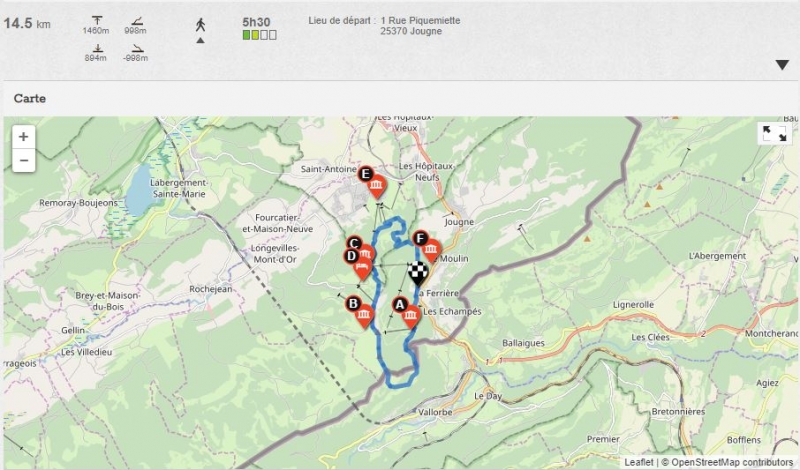Click the difficulty level color squares
Image resolution: width=800 pixels, height=470 pixels.
259,36
